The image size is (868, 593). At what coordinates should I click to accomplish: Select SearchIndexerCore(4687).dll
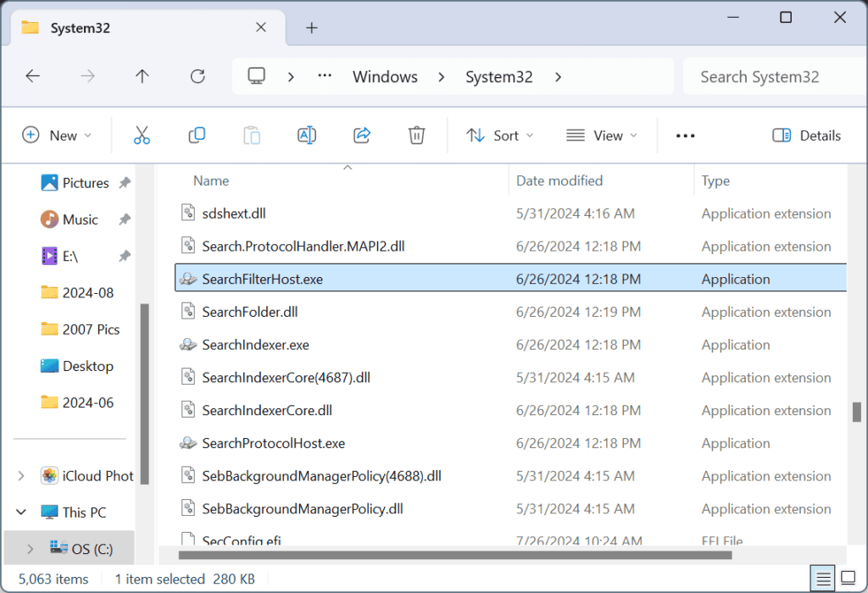point(286,378)
